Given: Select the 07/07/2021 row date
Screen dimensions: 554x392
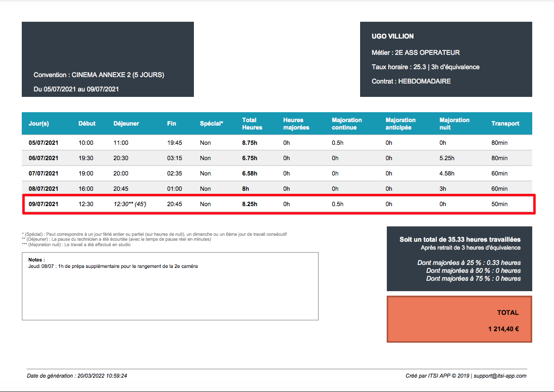Looking at the screenshot, I should (43, 174).
